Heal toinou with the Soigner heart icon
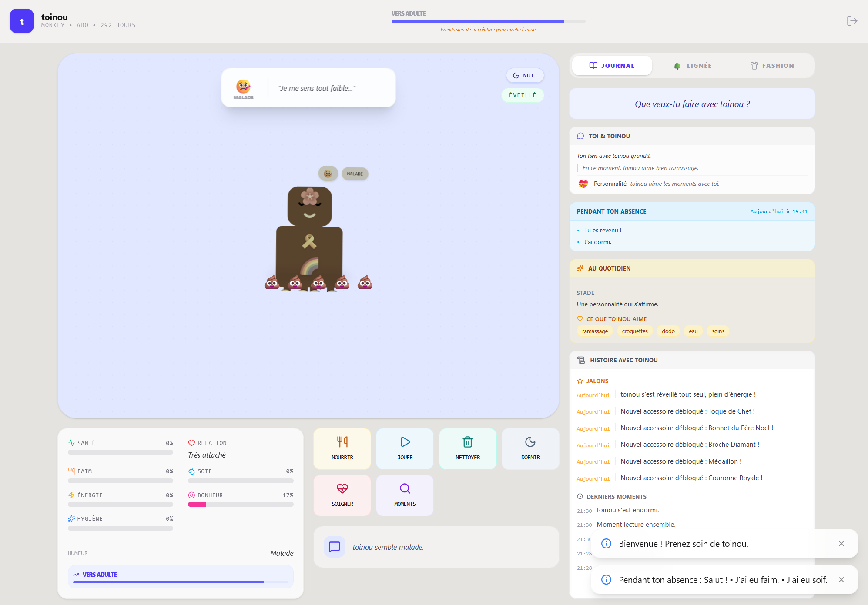This screenshot has height=605, width=868. [x=342, y=488]
